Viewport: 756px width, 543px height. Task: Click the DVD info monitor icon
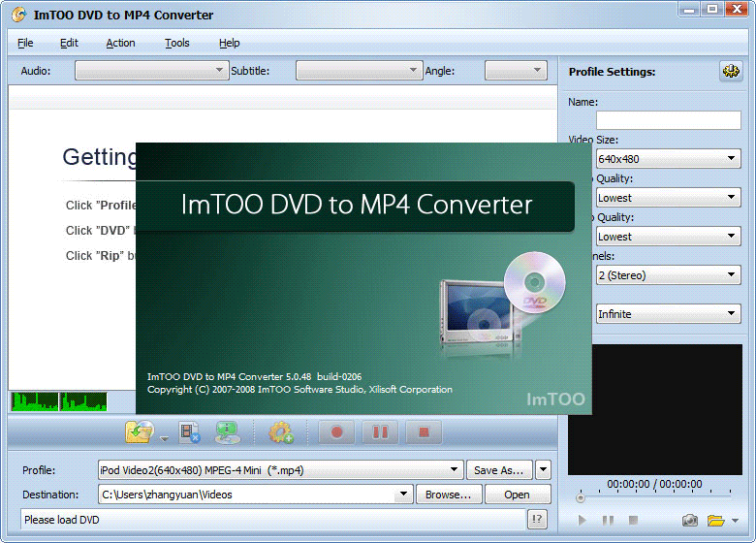(227, 432)
